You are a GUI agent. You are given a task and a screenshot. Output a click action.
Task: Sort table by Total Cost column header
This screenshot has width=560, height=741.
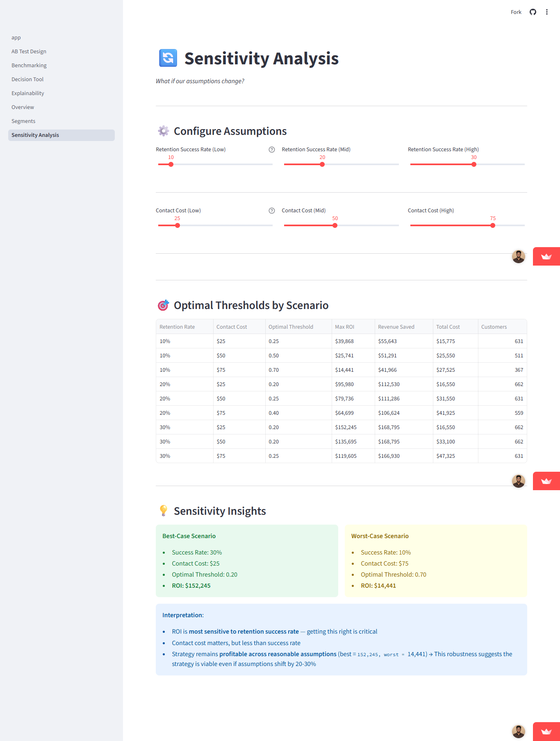pyautogui.click(x=455, y=327)
